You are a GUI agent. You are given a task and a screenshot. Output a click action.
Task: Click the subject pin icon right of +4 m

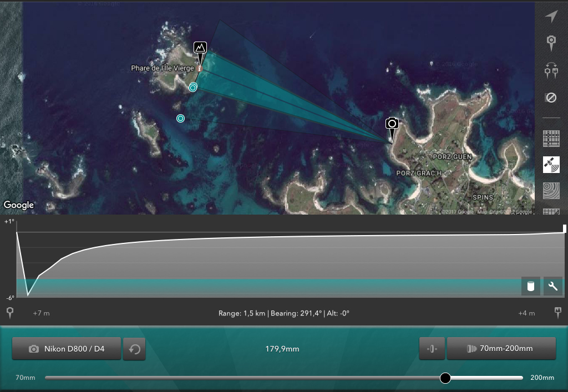pyautogui.click(x=558, y=313)
